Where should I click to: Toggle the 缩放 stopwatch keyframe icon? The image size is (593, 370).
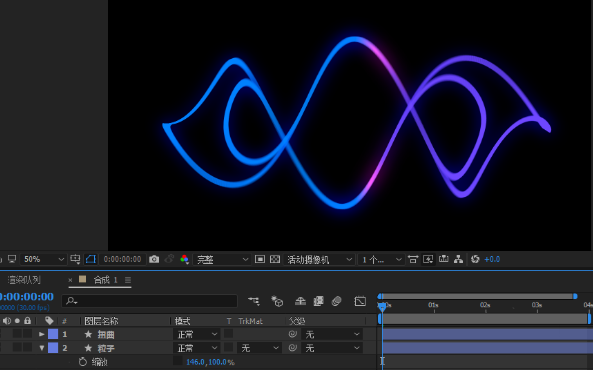[x=82, y=362]
